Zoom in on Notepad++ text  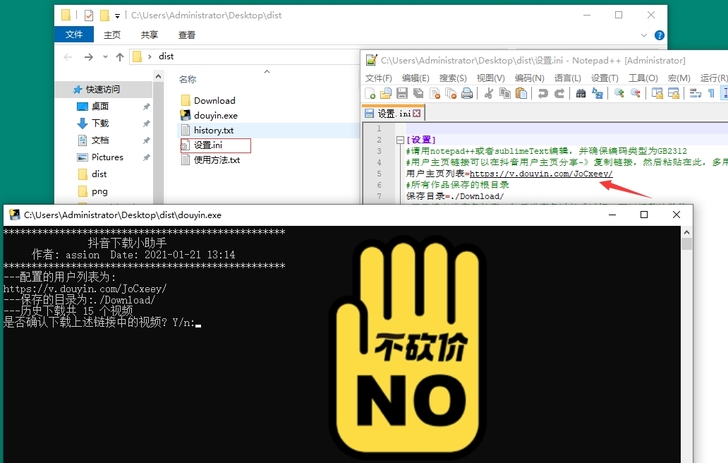click(618, 93)
